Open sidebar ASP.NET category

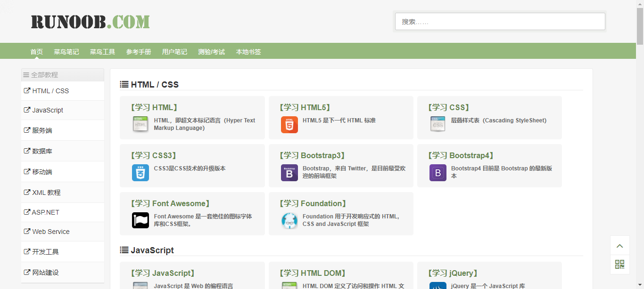point(63,212)
